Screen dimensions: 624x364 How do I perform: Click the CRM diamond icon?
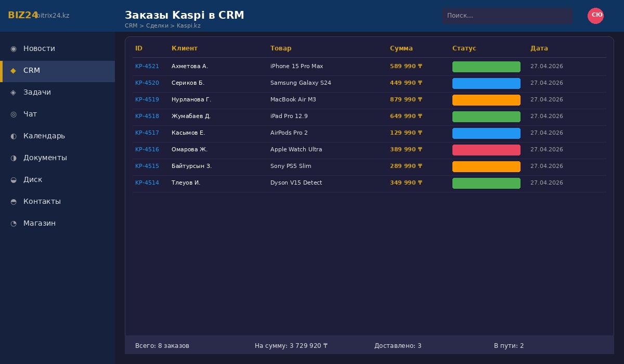point(14,71)
